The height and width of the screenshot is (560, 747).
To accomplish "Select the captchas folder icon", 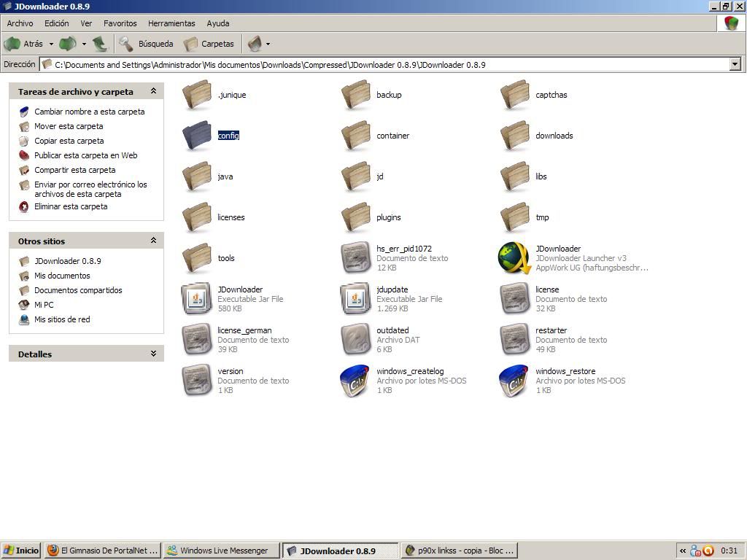I will click(515, 95).
